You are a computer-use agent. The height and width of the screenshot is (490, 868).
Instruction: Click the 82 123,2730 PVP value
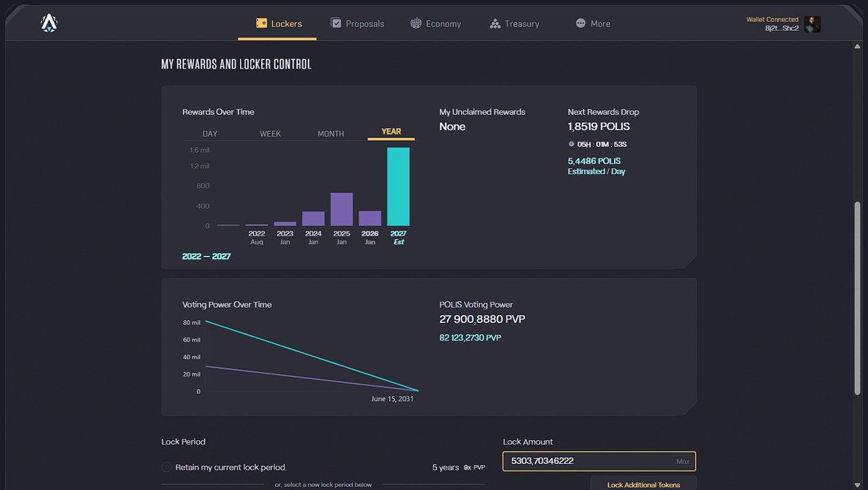click(x=470, y=338)
